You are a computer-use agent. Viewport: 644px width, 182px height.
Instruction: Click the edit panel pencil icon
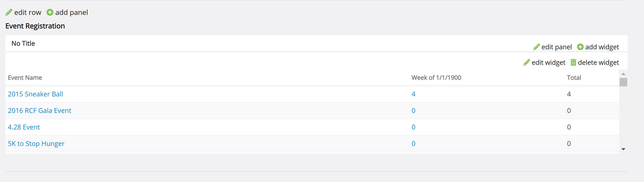coord(536,47)
